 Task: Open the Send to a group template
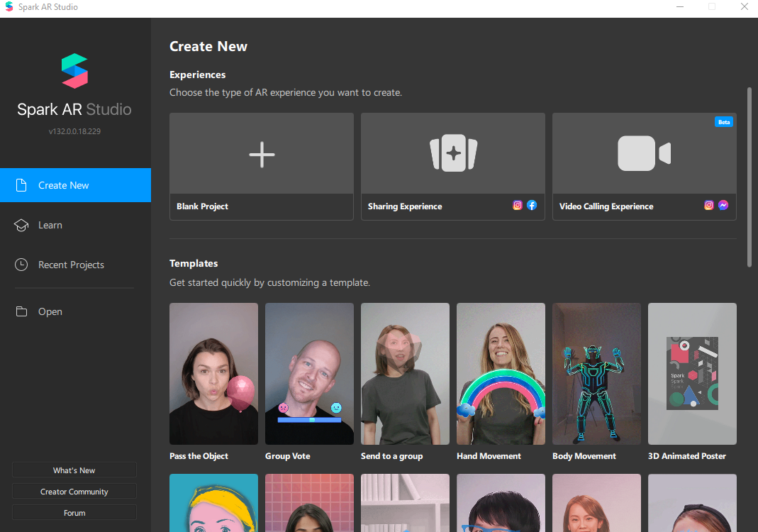[405, 374]
